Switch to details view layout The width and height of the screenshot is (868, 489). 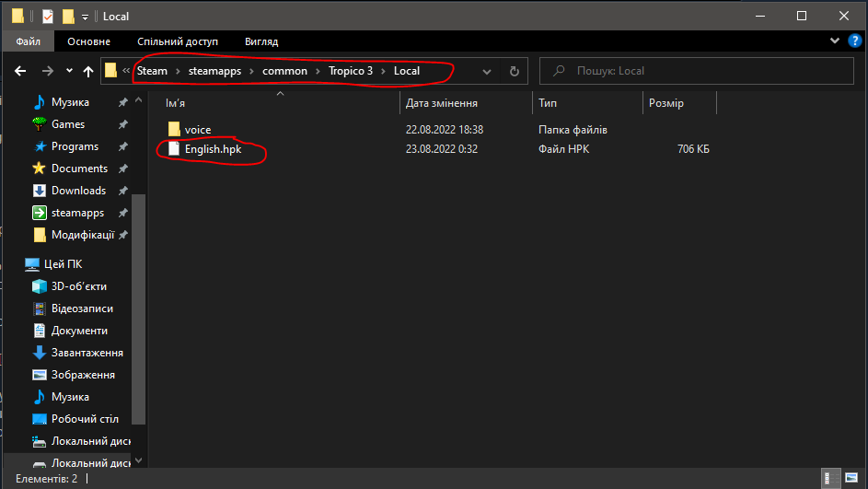click(831, 479)
